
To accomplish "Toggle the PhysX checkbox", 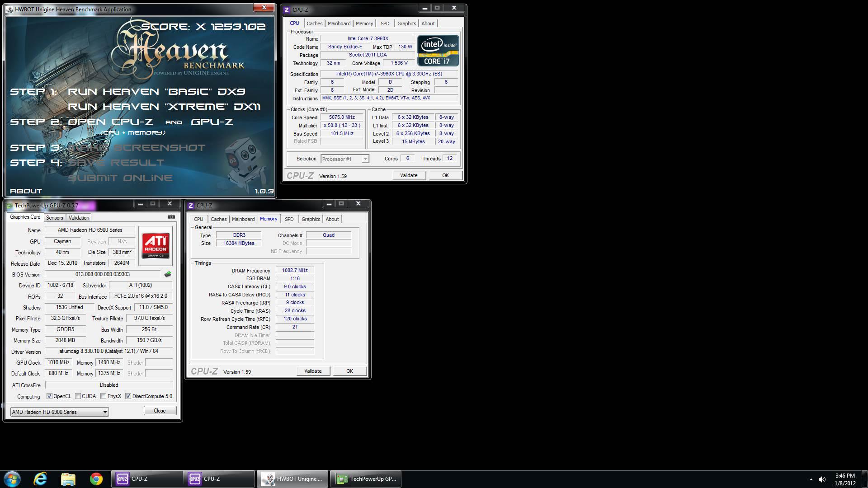I will [103, 396].
